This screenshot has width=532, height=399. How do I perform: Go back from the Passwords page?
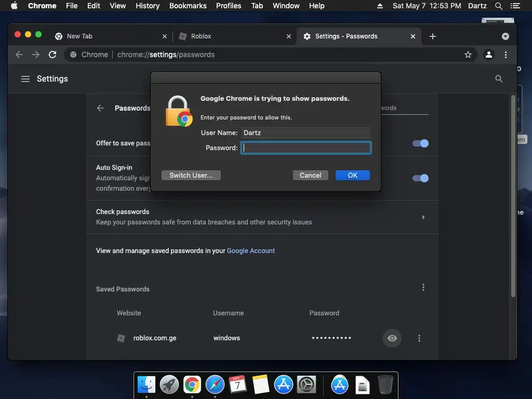100,108
